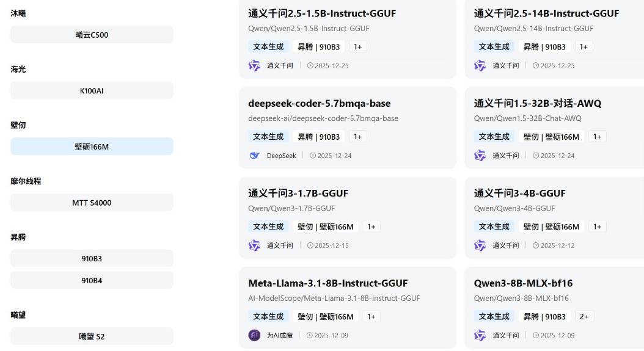The width and height of the screenshot is (644, 351).
Task: Click Qwen logo on 通义千问2.5-1.5B-Instruct-GGUF card
Action: tap(254, 65)
